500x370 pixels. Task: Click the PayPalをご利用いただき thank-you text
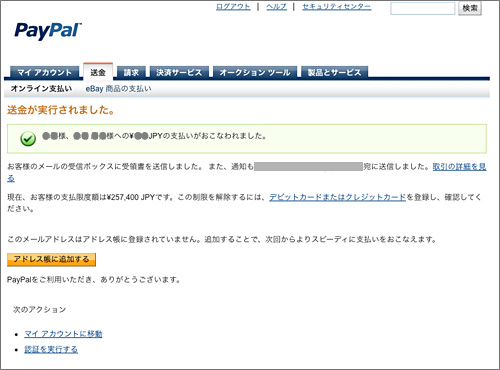tap(93, 279)
